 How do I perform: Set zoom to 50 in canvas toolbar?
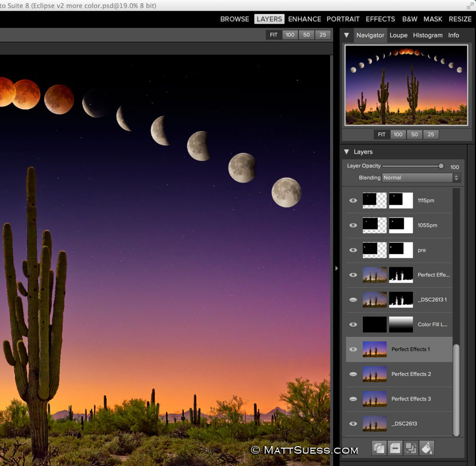[x=306, y=35]
